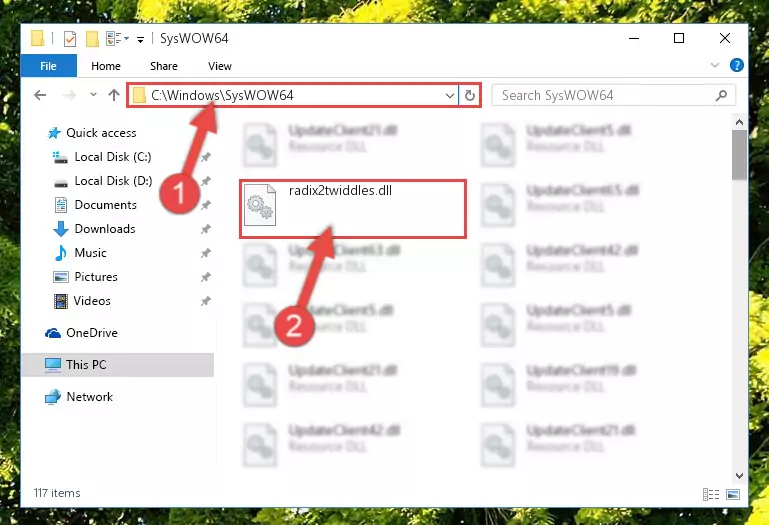Click the pin icon beside Videos
Image resolution: width=769 pixels, height=525 pixels.
point(205,301)
